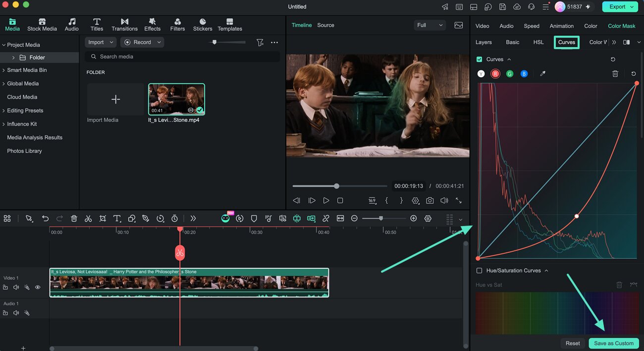Select the green curve channel
Screen dimensions: 644x351
pos(510,74)
